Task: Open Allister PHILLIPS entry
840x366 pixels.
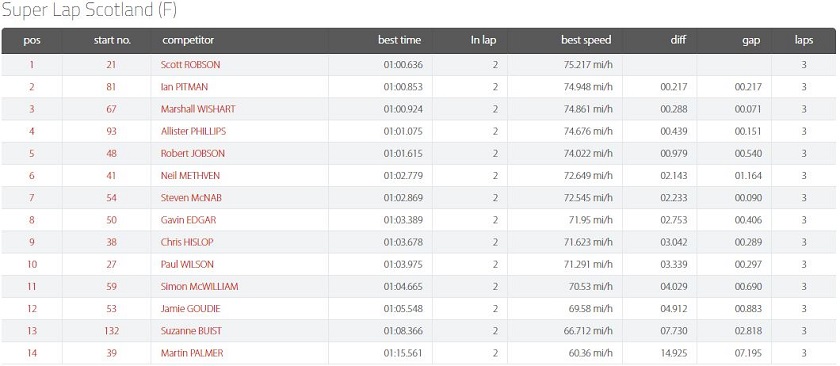Action: 193,131
